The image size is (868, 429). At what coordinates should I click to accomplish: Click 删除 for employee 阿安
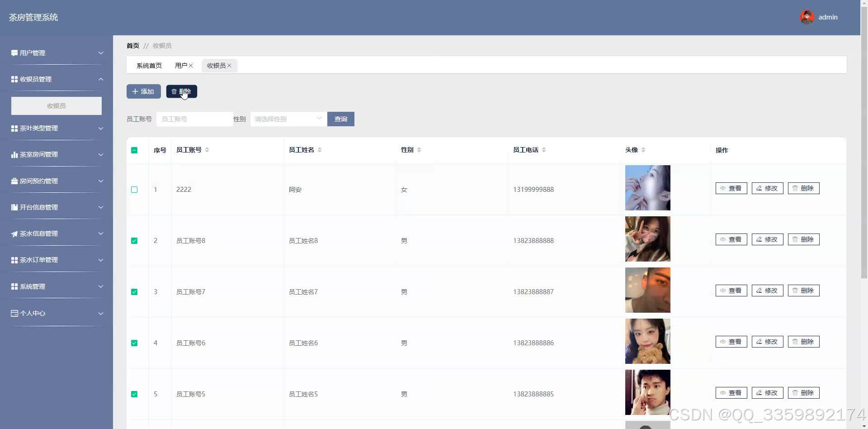tap(803, 188)
